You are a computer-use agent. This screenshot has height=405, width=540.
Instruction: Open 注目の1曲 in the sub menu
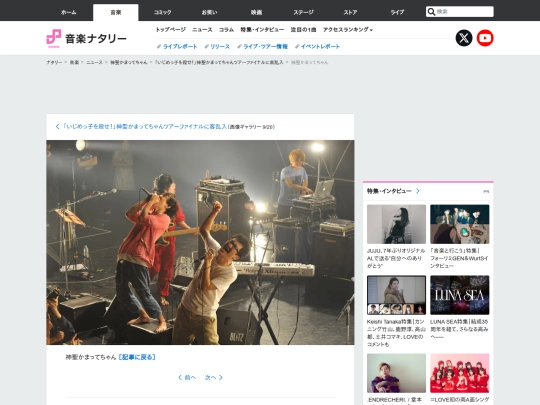303,30
